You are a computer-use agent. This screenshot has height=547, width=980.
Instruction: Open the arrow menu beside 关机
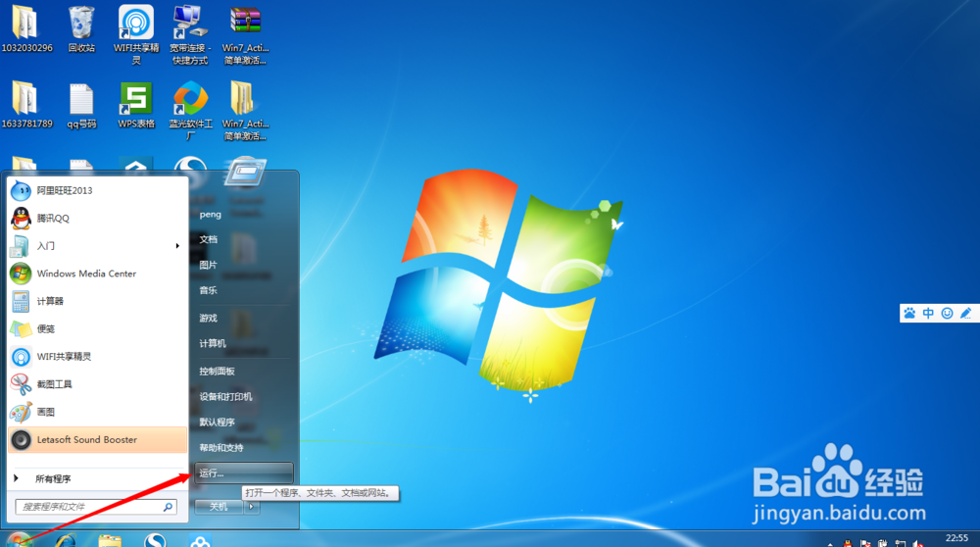click(251, 507)
